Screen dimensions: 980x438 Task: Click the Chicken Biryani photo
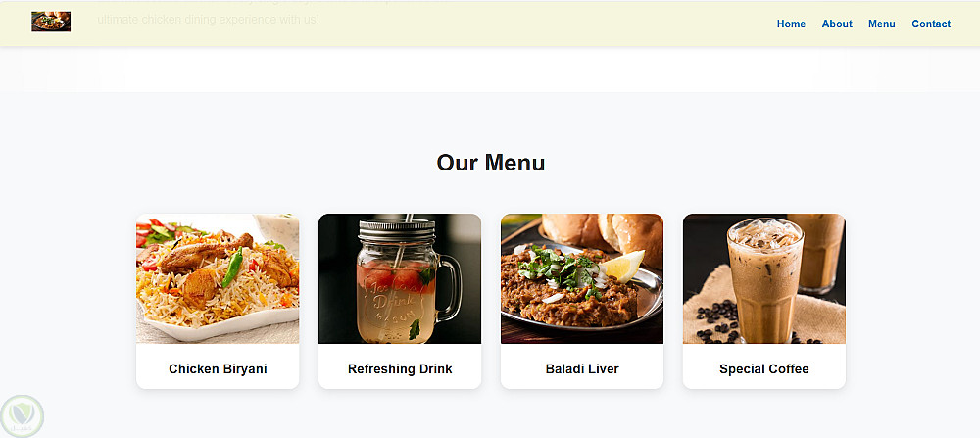[218, 278]
